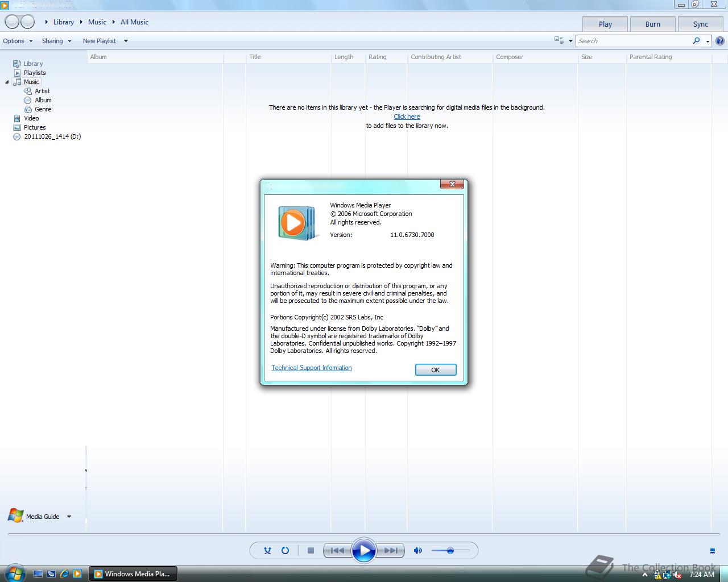This screenshot has height=582, width=728.
Task: Click the search magnifier icon
Action: point(696,41)
